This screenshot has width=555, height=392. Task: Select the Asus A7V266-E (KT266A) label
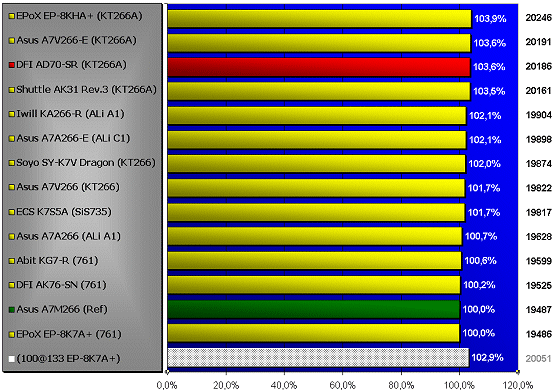76,40
